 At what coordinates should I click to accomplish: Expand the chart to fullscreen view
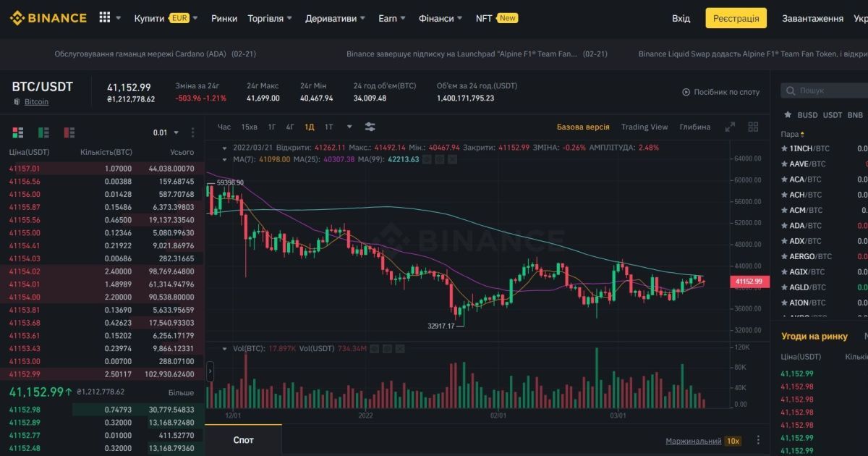click(728, 127)
